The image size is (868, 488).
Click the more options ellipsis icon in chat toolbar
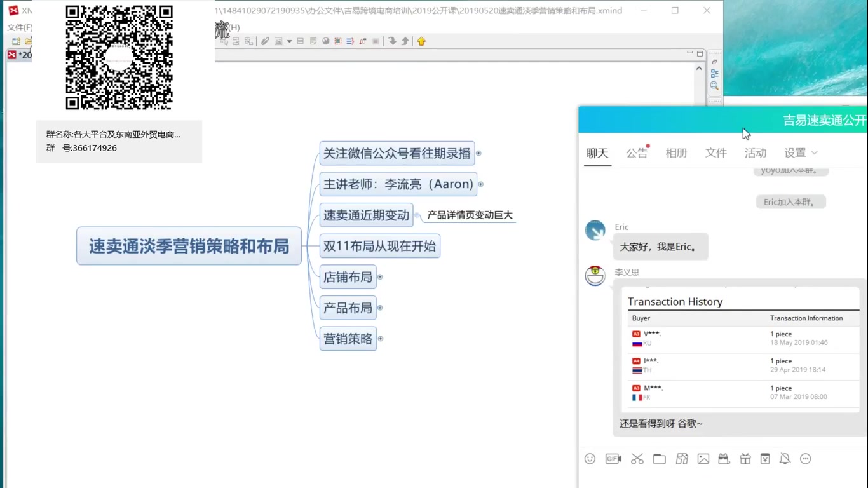tap(806, 459)
